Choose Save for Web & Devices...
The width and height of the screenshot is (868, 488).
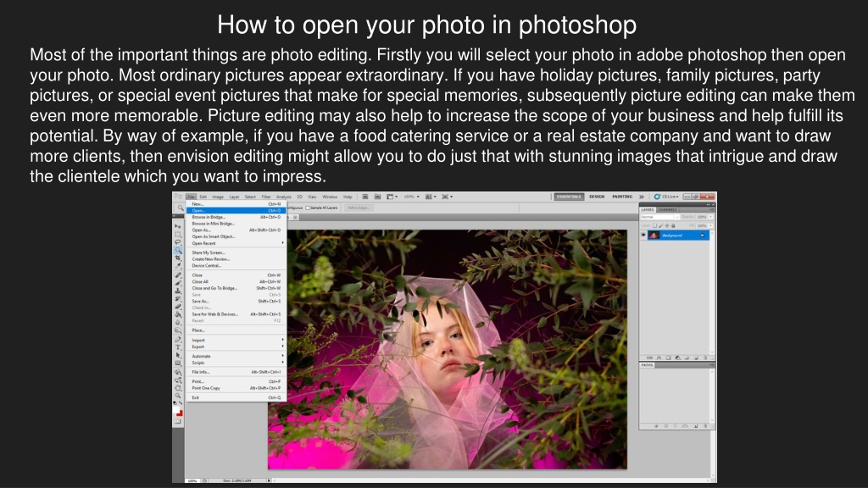[236, 313]
